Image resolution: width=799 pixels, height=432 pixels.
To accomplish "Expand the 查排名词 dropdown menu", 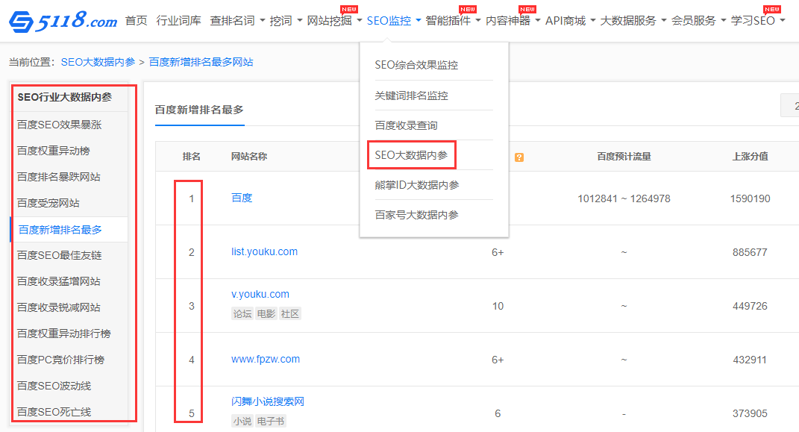I will click(237, 21).
